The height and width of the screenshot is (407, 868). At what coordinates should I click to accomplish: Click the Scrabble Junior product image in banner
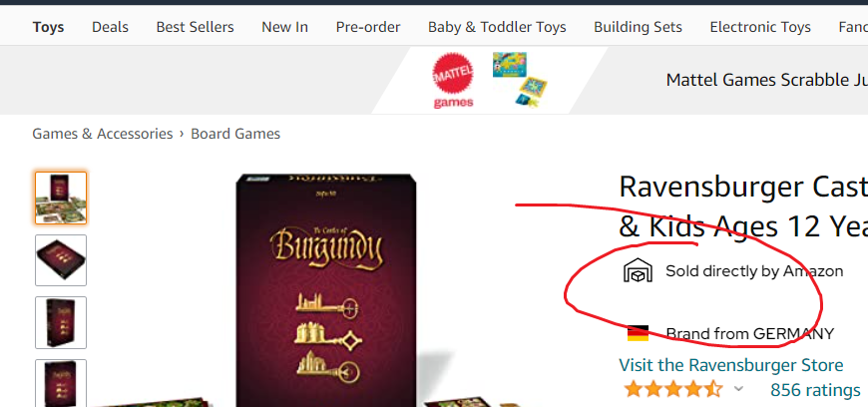[520, 79]
